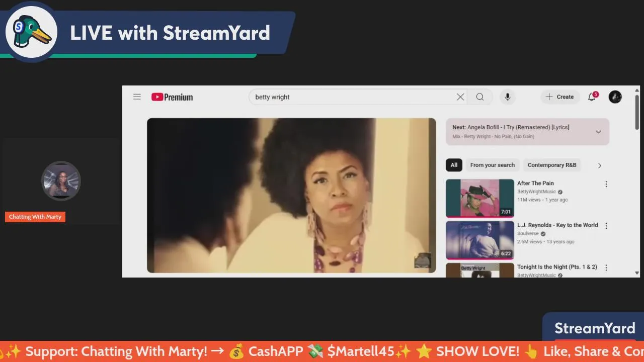644x362 pixels.
Task: Open Tonight Is the Night thumbnail
Action: [x=480, y=270]
